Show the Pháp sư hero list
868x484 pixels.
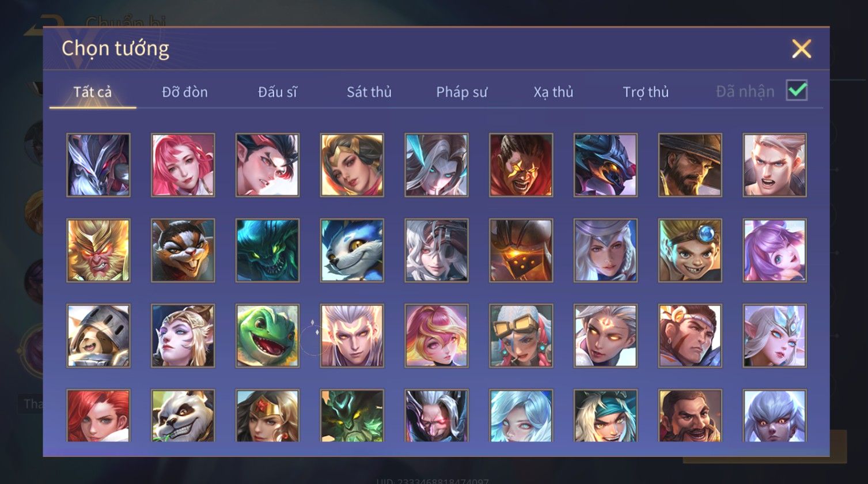pyautogui.click(x=461, y=92)
